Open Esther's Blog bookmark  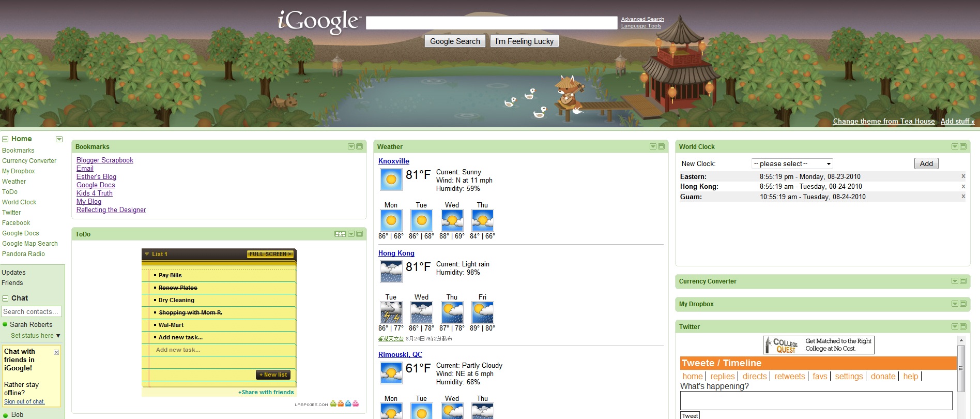pos(96,177)
